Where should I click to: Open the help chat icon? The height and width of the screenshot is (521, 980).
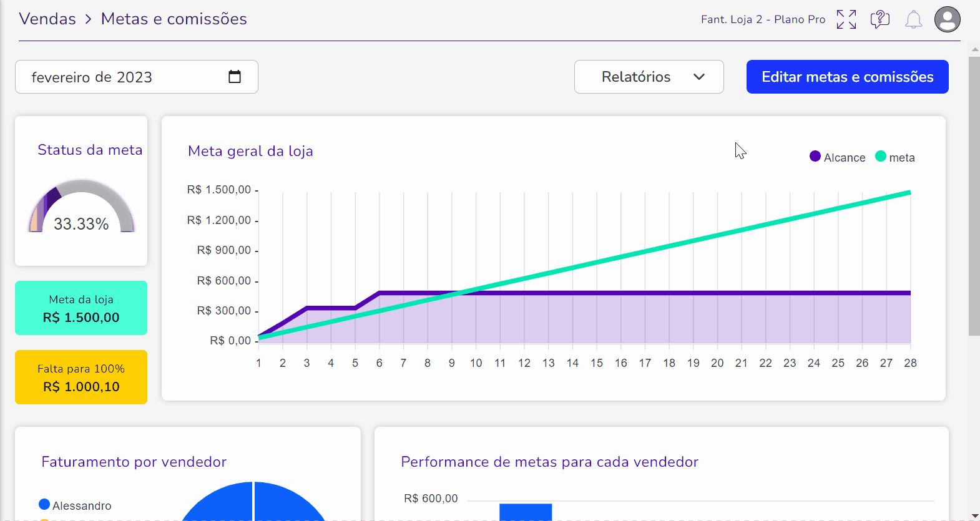[x=880, y=19]
